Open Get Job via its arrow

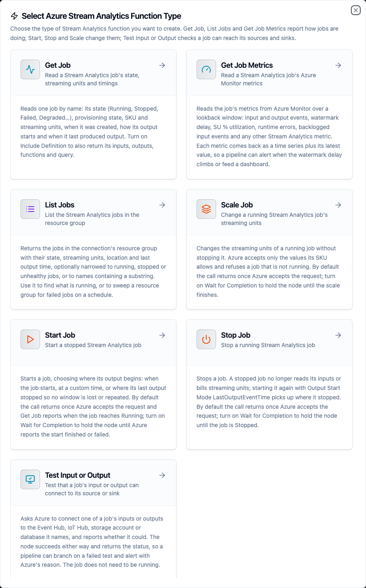[x=162, y=65]
